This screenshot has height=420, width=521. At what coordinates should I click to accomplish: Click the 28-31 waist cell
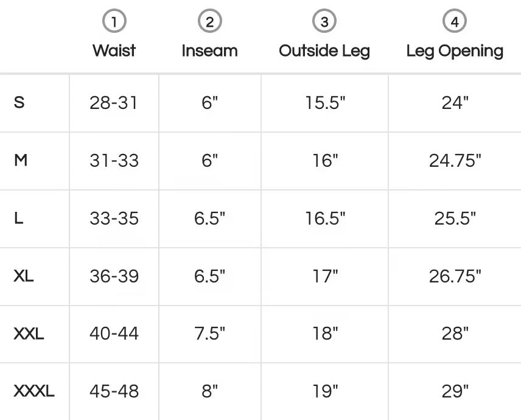tap(114, 103)
